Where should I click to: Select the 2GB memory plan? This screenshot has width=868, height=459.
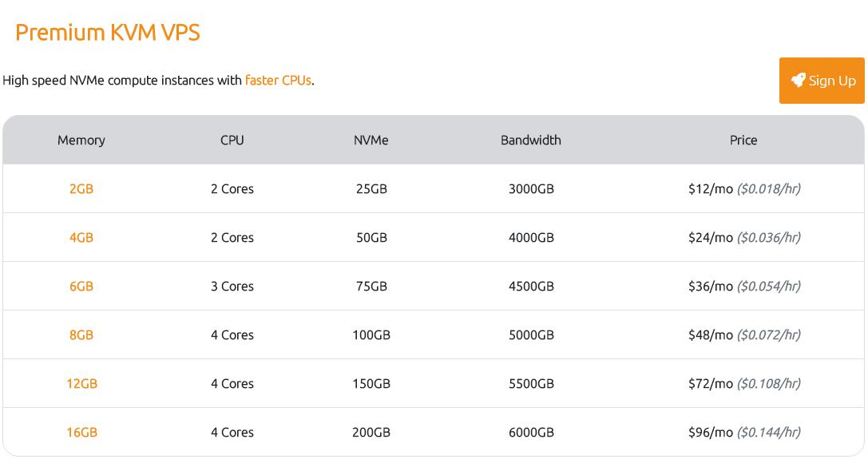pos(81,189)
